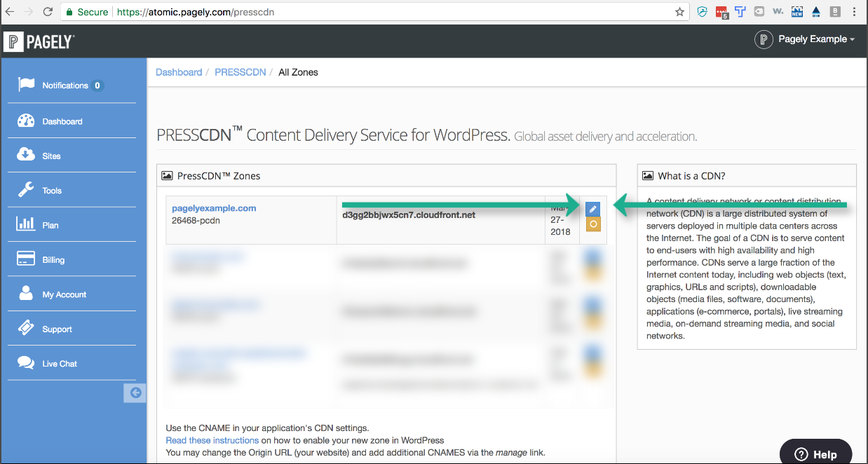Open the Help widget

[816, 454]
